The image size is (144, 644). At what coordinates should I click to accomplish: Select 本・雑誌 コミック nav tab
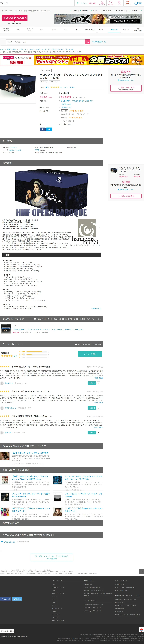pos(6,30)
